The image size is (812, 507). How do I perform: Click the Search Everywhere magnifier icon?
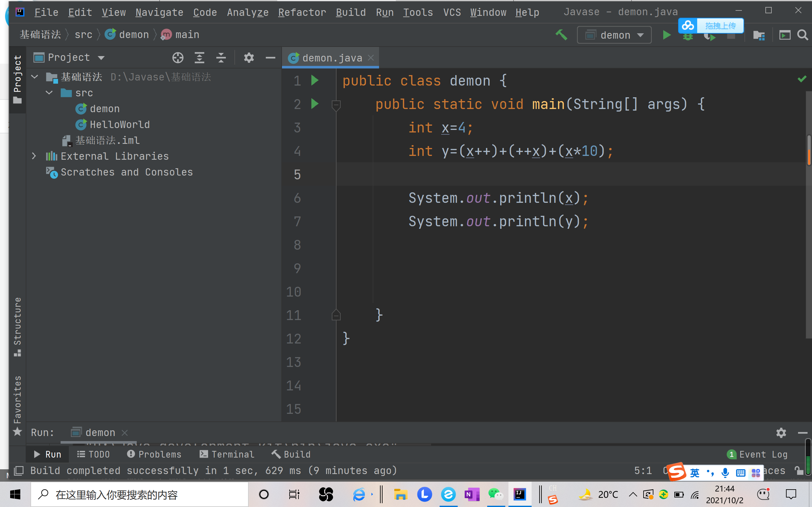click(x=802, y=35)
